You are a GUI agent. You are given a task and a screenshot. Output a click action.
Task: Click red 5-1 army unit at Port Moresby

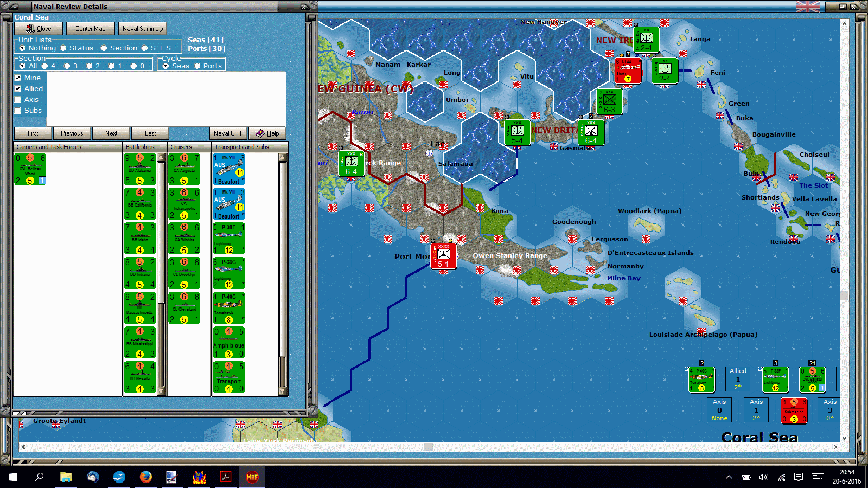443,256
